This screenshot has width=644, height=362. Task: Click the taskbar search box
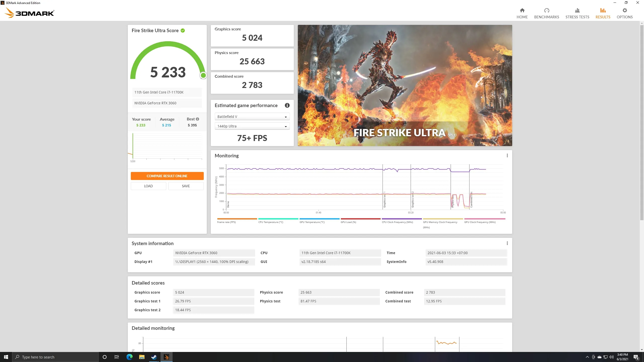click(55, 357)
